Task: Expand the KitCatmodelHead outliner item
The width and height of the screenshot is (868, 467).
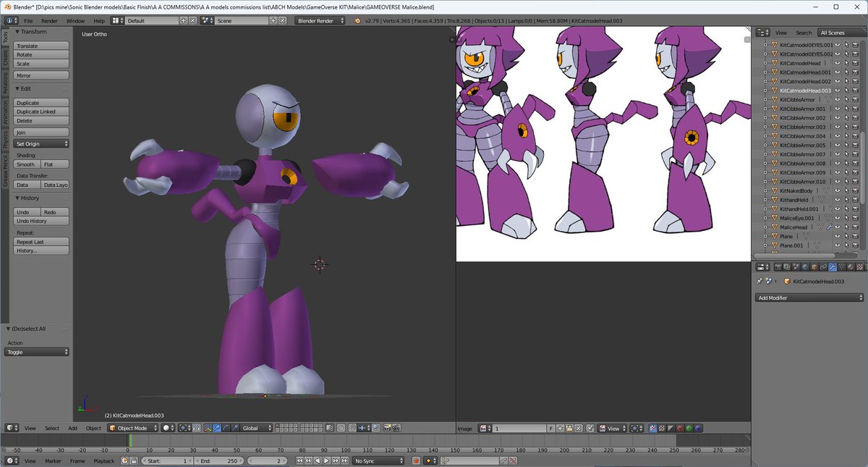Action: click(765, 63)
